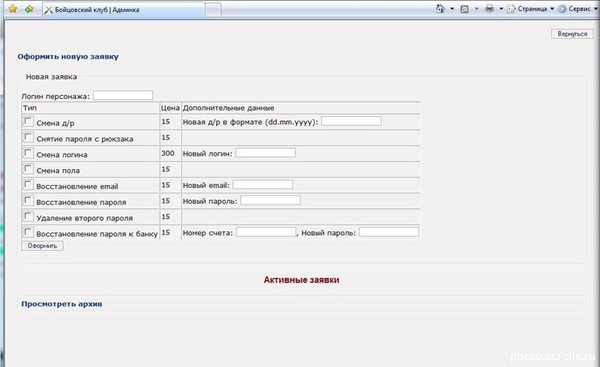Select the Бойцовский клуб | Админка tab
The height and width of the screenshot is (367, 600).
[x=123, y=10]
